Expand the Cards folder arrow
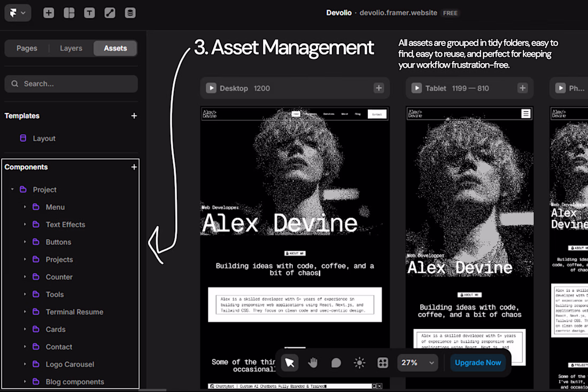 tap(25, 329)
